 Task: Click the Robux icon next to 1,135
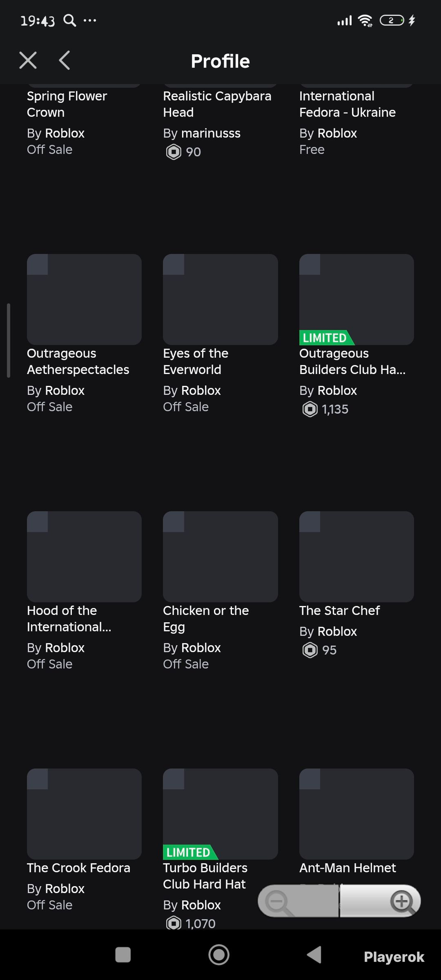pos(310,409)
